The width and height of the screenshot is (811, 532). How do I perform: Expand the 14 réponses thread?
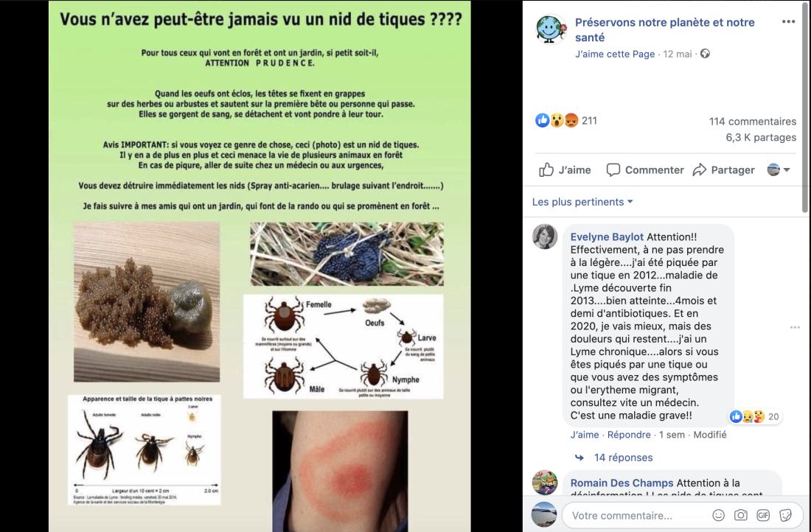pyautogui.click(x=623, y=458)
